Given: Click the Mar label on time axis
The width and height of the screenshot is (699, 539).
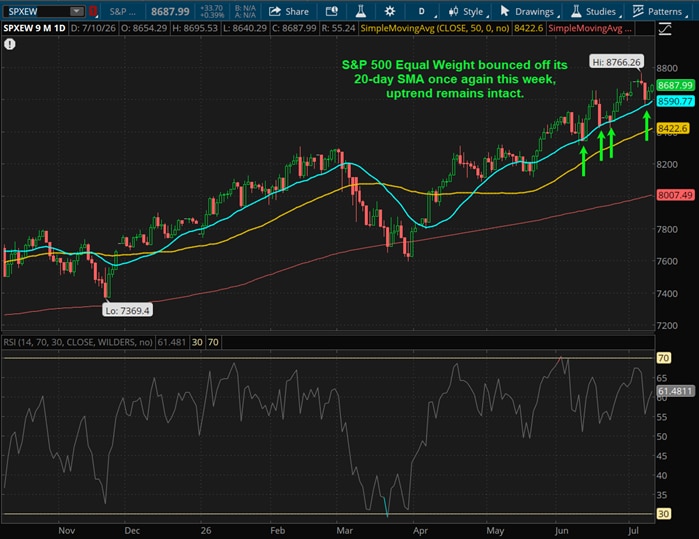Looking at the screenshot, I should [345, 531].
